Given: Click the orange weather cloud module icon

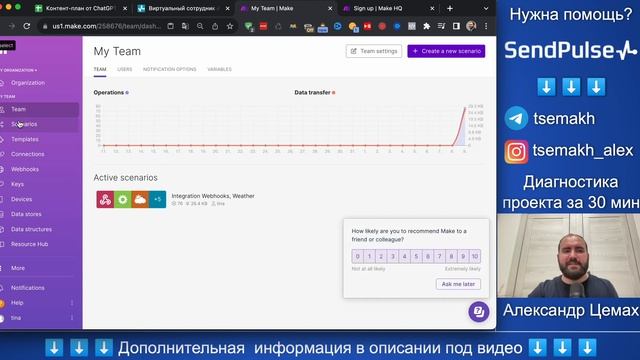Looking at the screenshot, I should click(x=140, y=199).
